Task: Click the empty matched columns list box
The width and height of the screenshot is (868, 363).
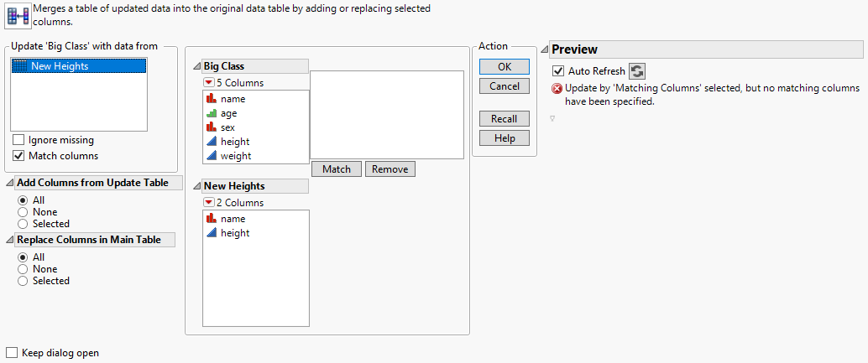Action: point(387,114)
